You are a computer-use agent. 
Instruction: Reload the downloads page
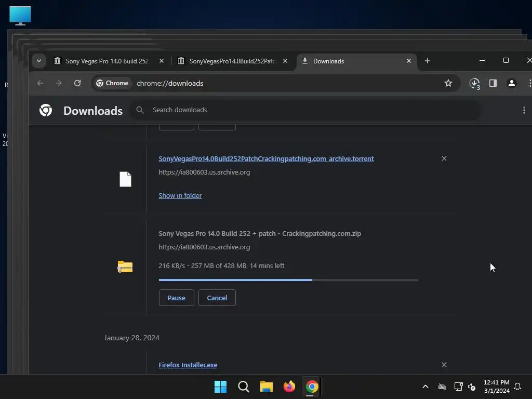[x=77, y=83]
